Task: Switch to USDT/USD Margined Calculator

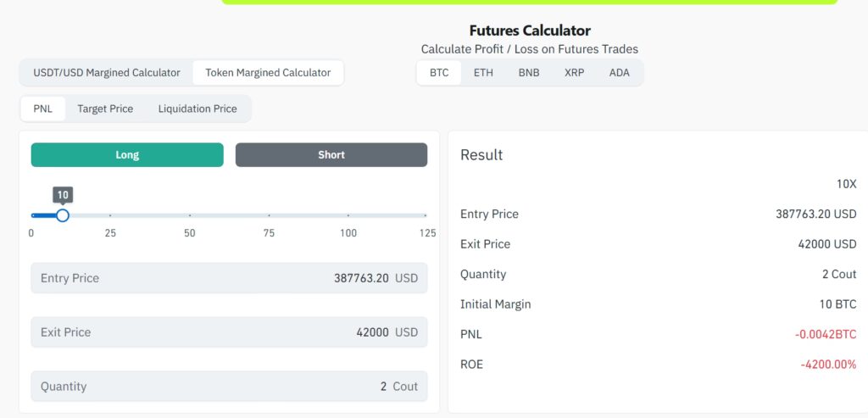Action: click(107, 73)
